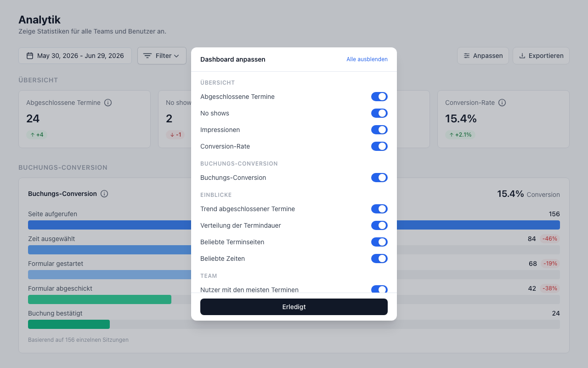Disable the Impressionen switch
Image resolution: width=588 pixels, height=368 pixels.
tap(379, 130)
